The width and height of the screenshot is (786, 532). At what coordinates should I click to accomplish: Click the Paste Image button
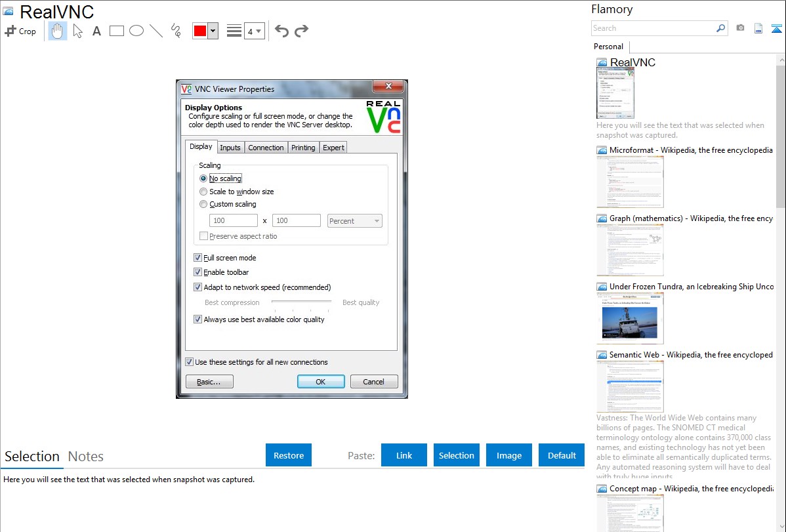(508, 455)
